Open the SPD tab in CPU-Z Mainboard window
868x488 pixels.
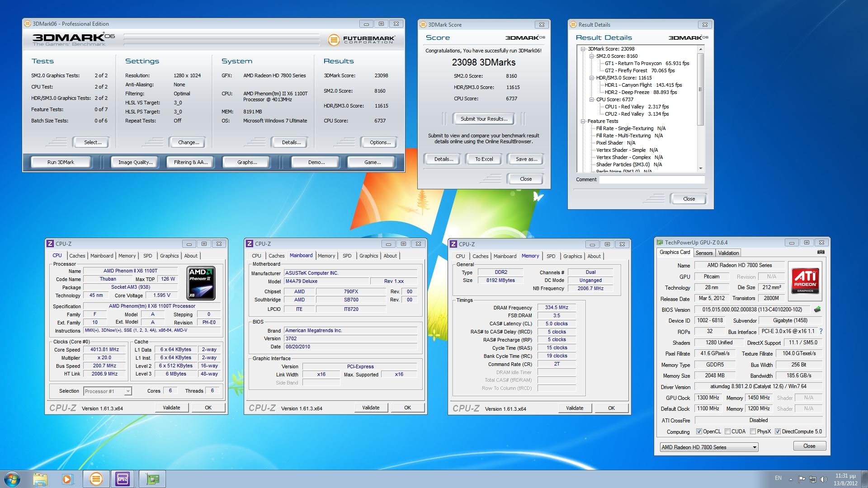point(347,256)
